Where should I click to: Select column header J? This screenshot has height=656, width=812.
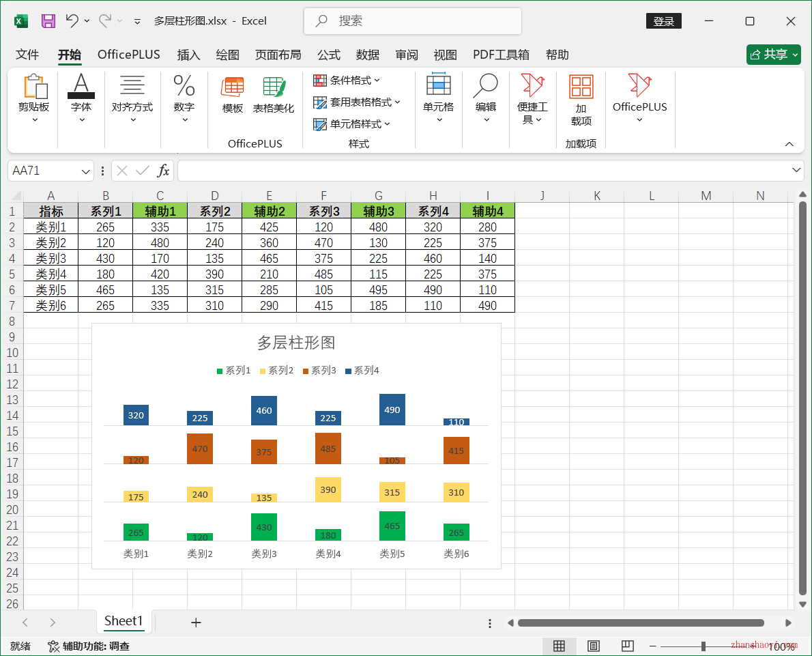click(542, 195)
